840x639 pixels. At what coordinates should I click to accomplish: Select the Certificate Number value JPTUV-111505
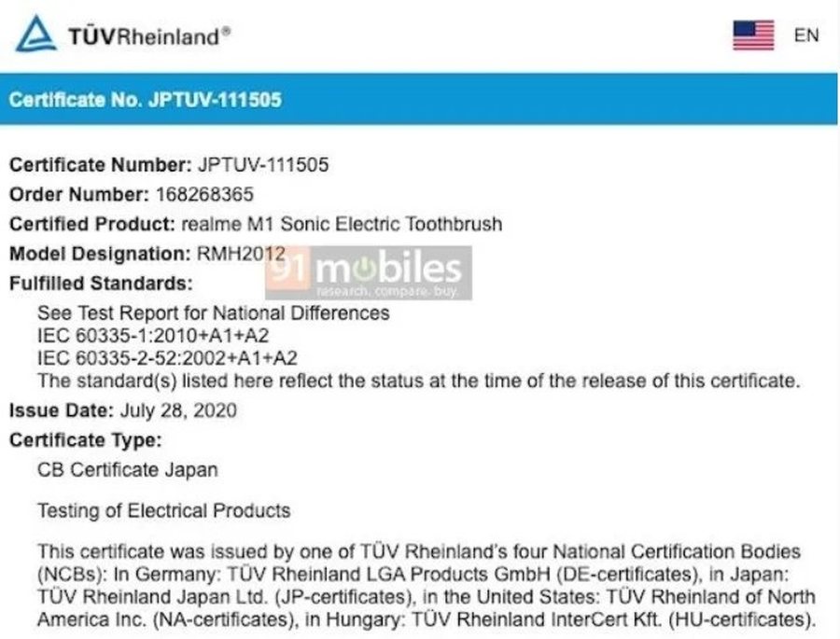click(263, 165)
